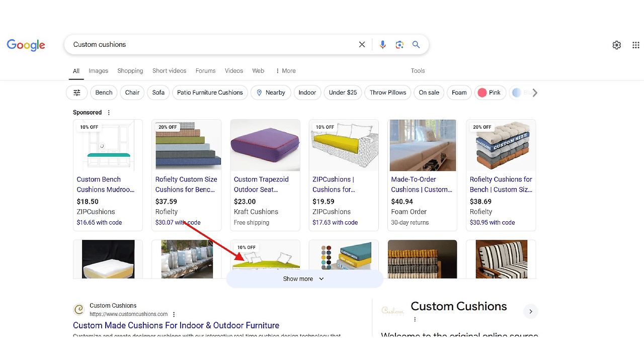Viewport: 644px width, 362px height.
Task: Open the settings gear icon
Action: 617,45
